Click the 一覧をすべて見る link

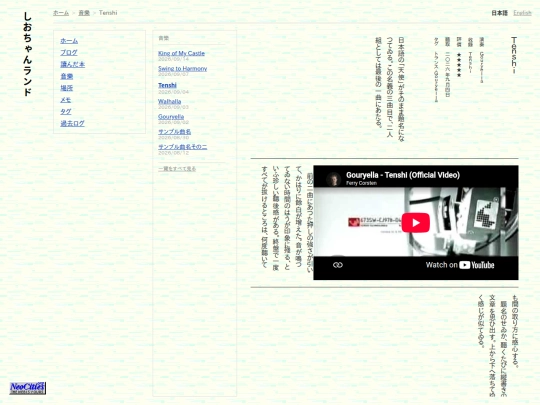pyautogui.click(x=177, y=169)
